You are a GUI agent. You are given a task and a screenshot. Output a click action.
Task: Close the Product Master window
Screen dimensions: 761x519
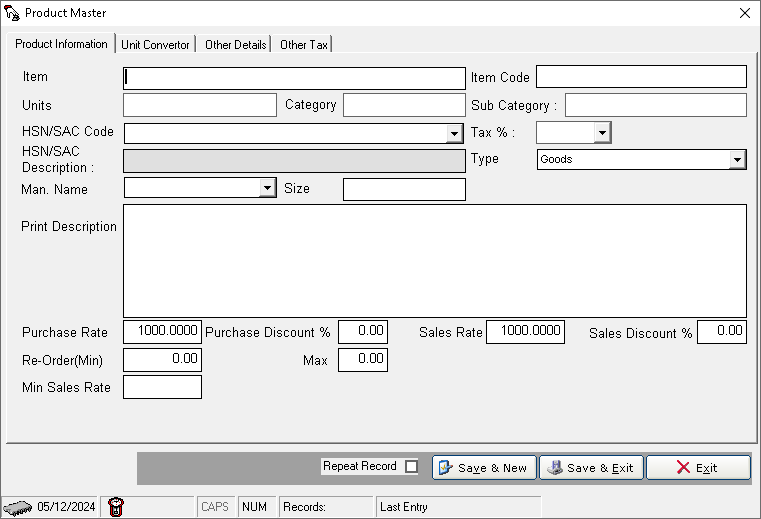(x=745, y=13)
